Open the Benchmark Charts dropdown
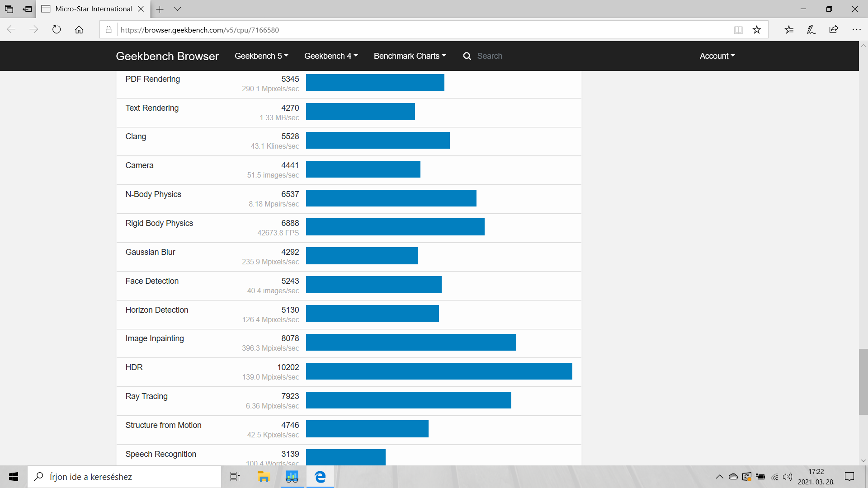Viewport: 868px width, 488px height. (410, 56)
